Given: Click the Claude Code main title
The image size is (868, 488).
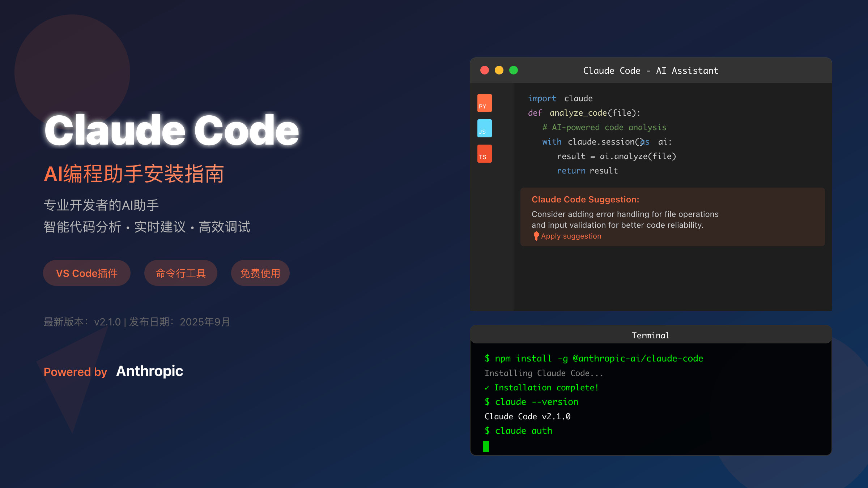Looking at the screenshot, I should point(172,130).
